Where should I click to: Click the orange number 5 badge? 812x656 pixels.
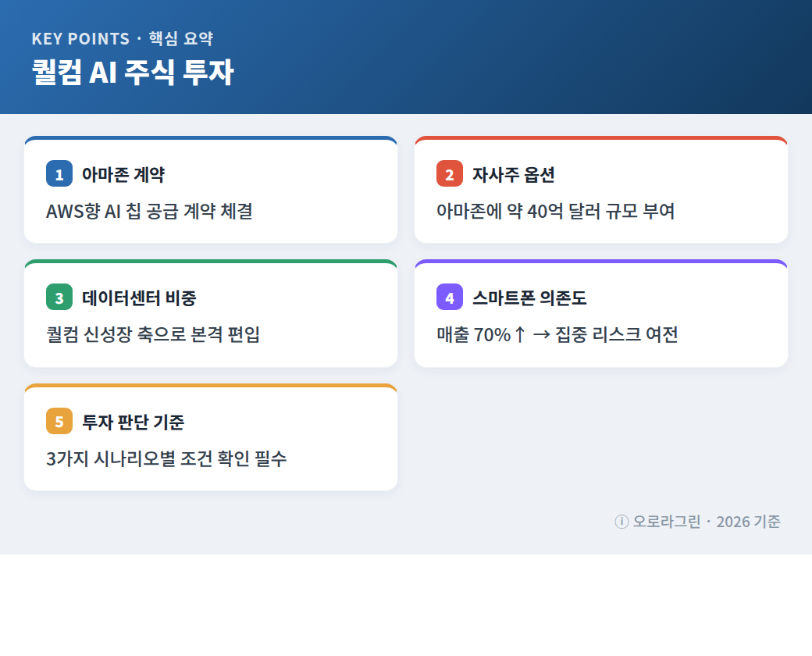click(59, 421)
